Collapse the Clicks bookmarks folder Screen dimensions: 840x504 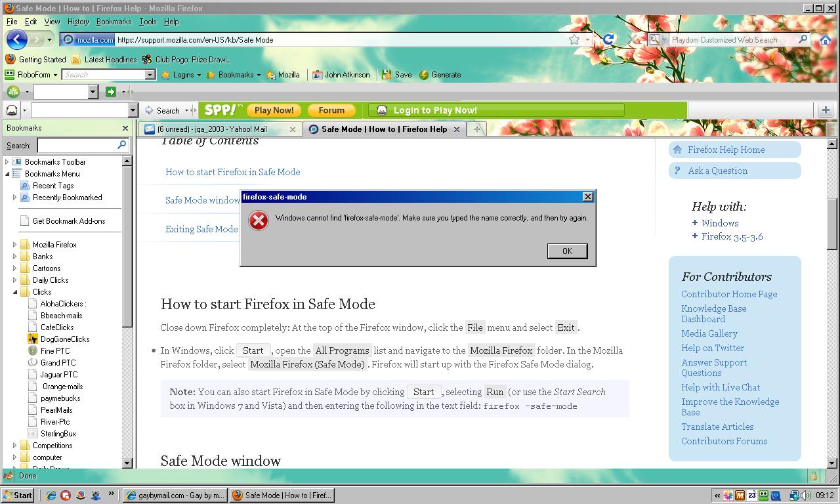(x=15, y=292)
